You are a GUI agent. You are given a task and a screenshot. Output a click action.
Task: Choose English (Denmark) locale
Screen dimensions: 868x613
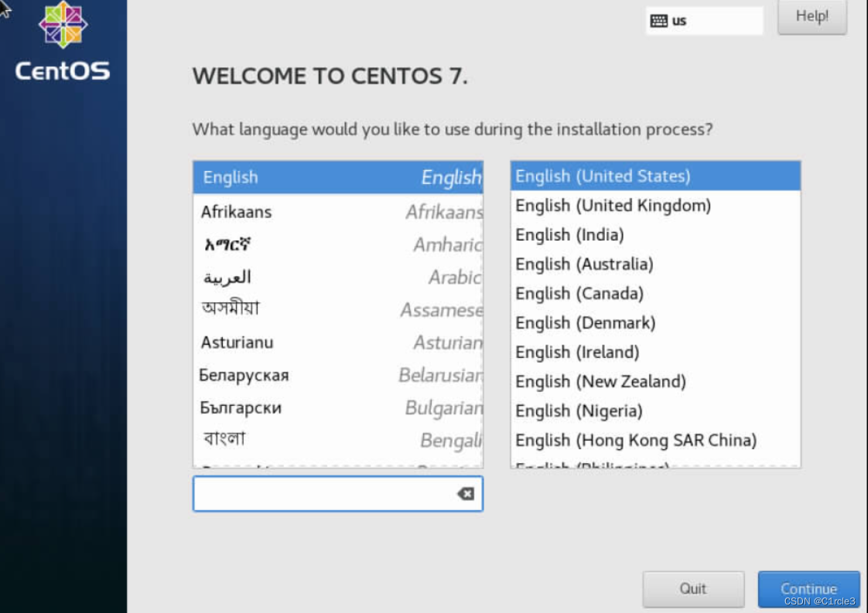tap(655, 322)
